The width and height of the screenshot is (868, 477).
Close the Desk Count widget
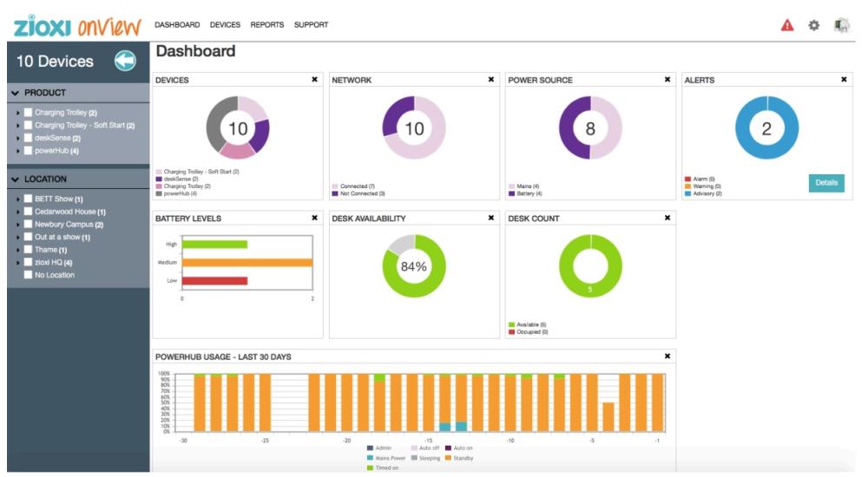point(667,218)
